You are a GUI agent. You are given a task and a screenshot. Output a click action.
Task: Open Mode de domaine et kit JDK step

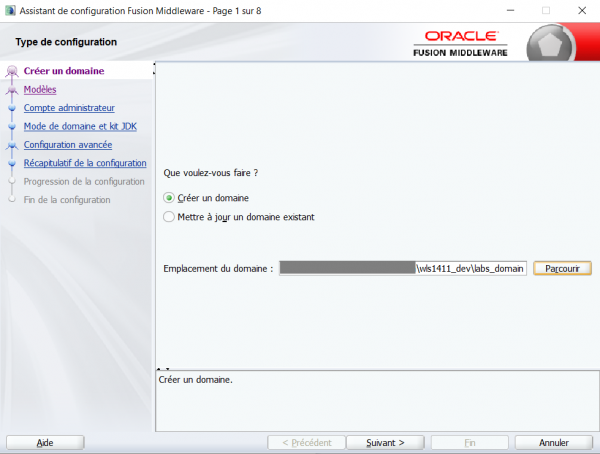pyautogui.click(x=80, y=126)
